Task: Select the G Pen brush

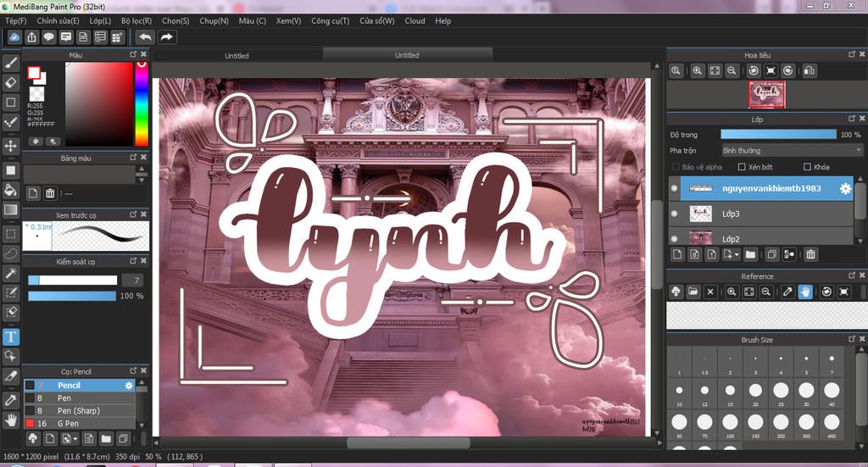Action: tap(79, 423)
